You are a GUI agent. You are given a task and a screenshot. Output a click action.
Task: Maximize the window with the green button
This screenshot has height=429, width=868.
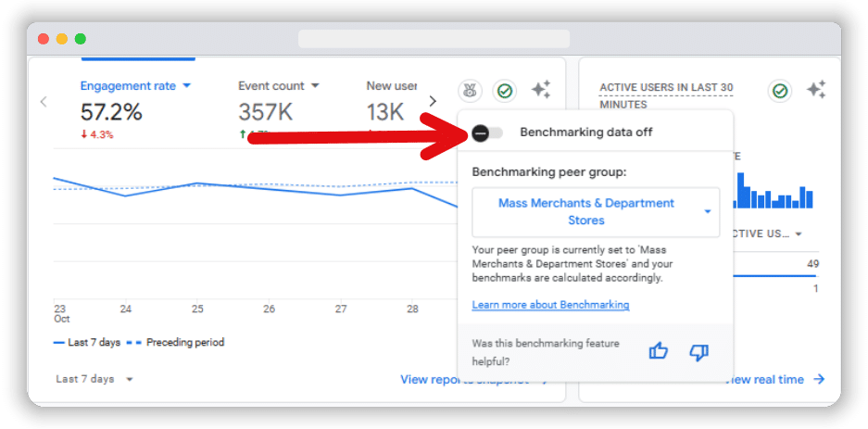81,39
